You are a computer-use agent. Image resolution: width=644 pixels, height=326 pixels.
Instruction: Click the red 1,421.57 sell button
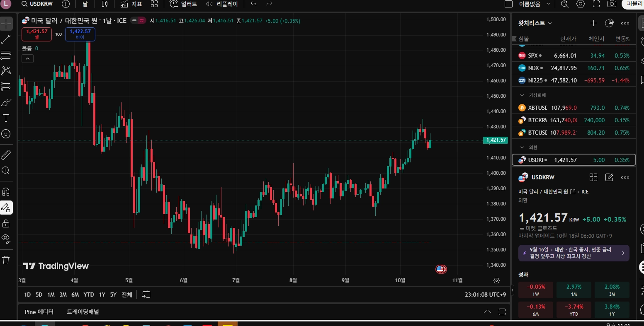(x=37, y=34)
